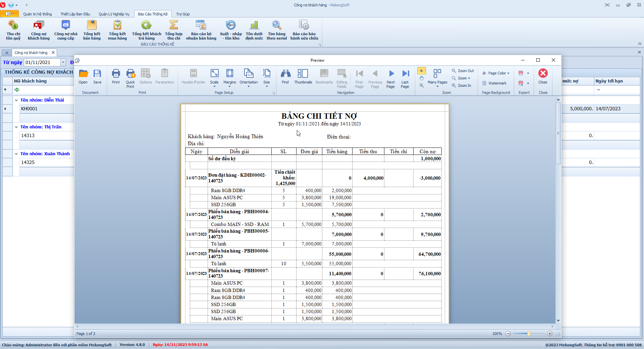
Task: Collapse the Tên nhóm: Diễn Thái group
Action: pyautogui.click(x=16, y=100)
